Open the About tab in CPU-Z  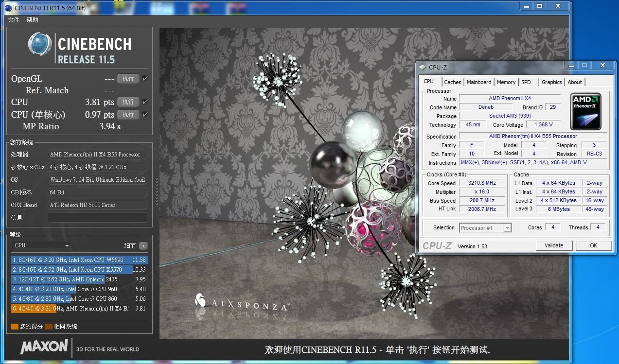pyautogui.click(x=575, y=82)
